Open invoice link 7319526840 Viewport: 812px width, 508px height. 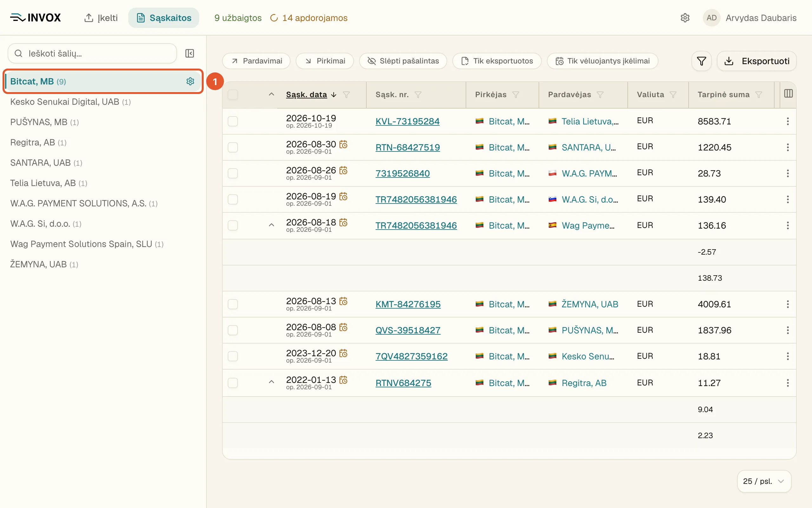pos(403,173)
